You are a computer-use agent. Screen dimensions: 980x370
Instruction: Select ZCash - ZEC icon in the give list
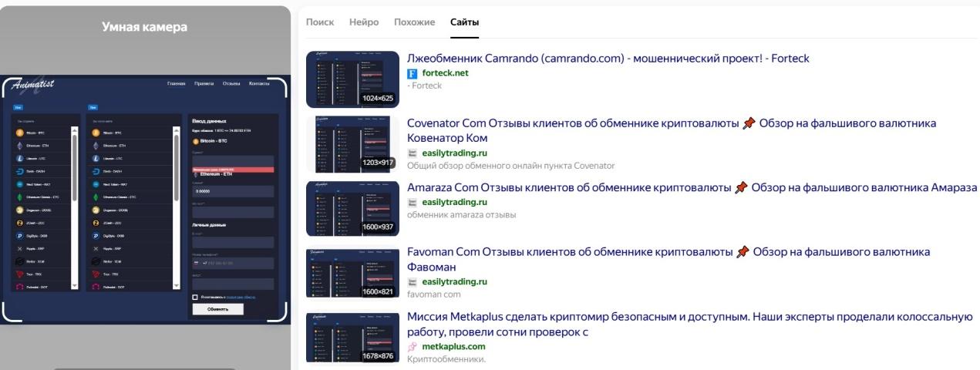tap(19, 223)
